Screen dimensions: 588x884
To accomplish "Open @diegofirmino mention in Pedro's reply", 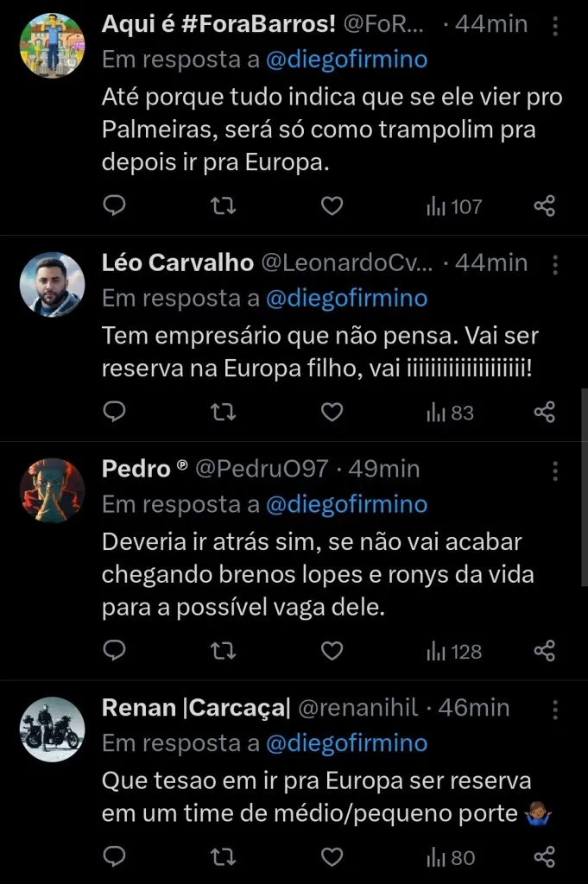I will (x=346, y=504).
